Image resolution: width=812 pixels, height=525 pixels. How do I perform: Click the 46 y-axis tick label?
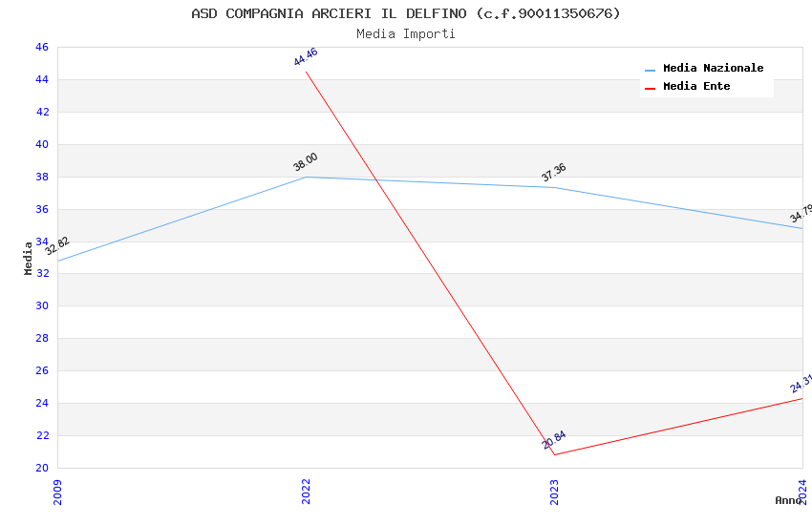[x=41, y=47]
